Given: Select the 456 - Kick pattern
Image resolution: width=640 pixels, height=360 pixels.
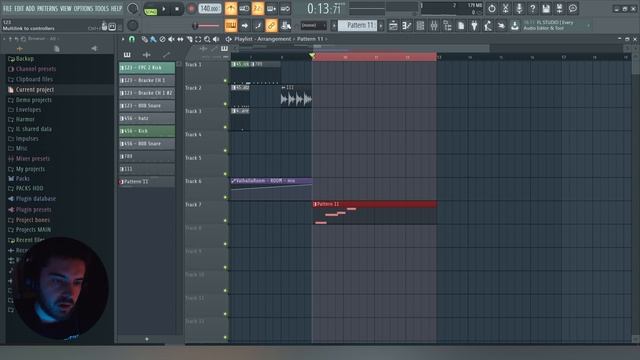Looking at the screenshot, I should pyautogui.click(x=147, y=131).
